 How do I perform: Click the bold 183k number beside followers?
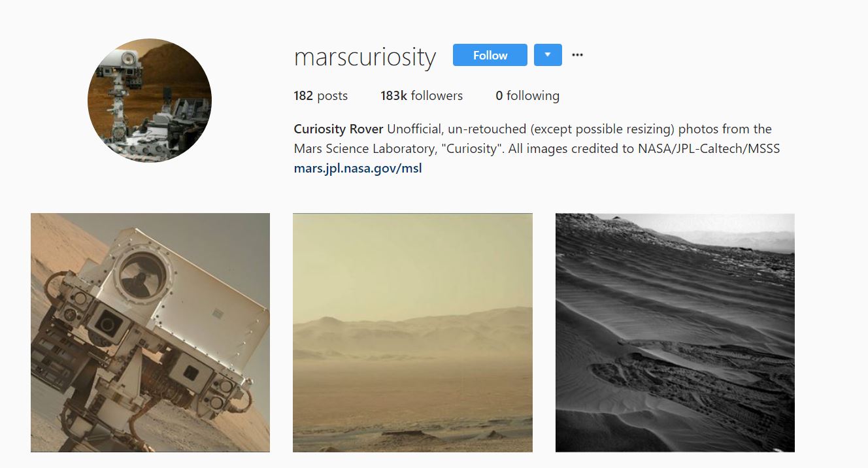(x=394, y=95)
